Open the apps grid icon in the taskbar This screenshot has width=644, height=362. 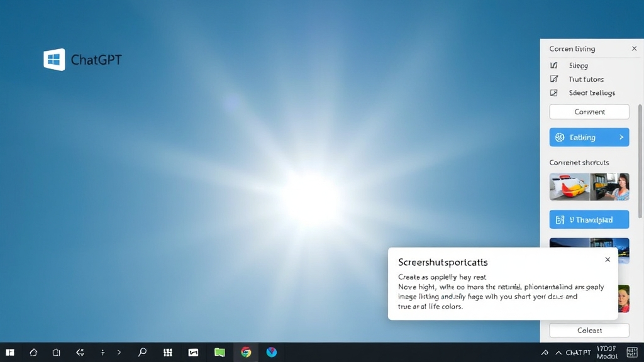[167, 353]
